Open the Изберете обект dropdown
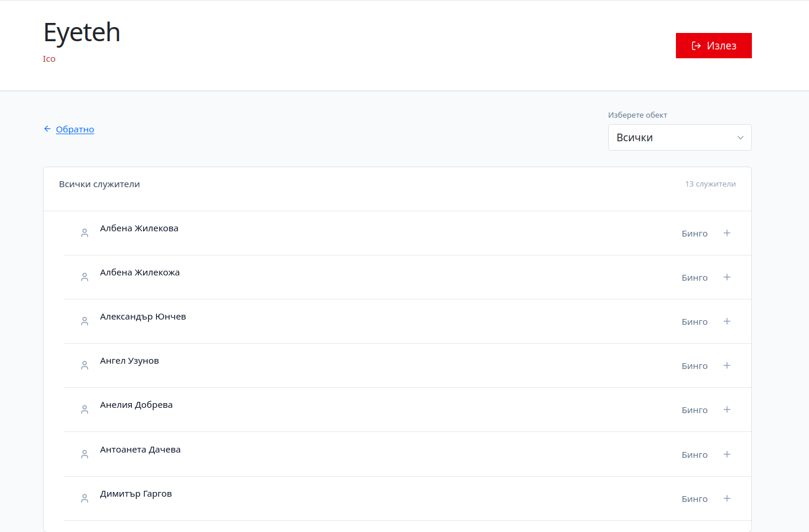The image size is (809, 532). tap(679, 138)
